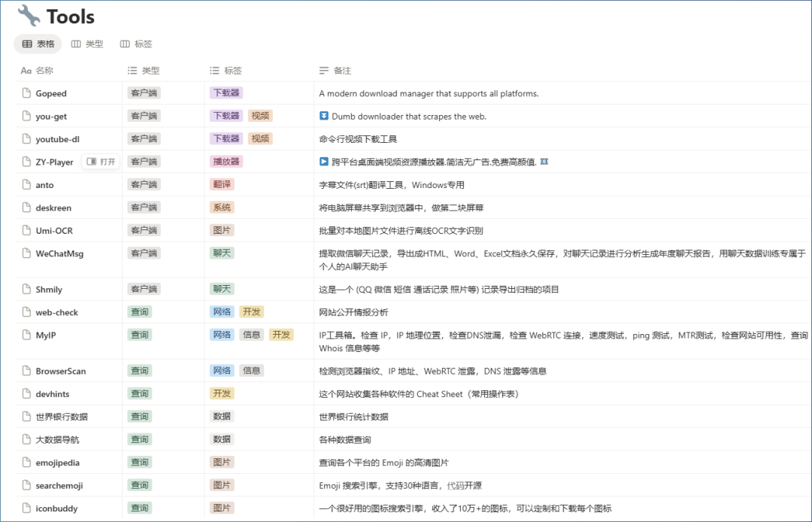812x522 pixels.
Task: Click the blue download icon in the you-get remark
Action: [324, 116]
